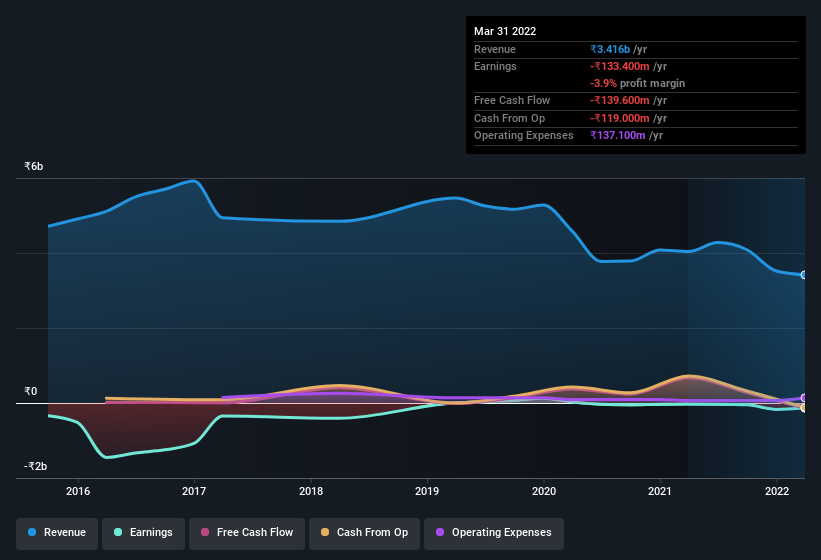This screenshot has width=821, height=560.
Task: Click the Operating Expenses label in tooltip
Action: click(524, 135)
